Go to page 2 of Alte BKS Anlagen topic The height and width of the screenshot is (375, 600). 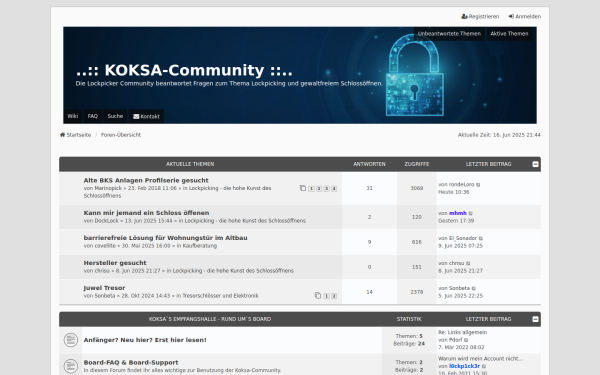(x=319, y=189)
